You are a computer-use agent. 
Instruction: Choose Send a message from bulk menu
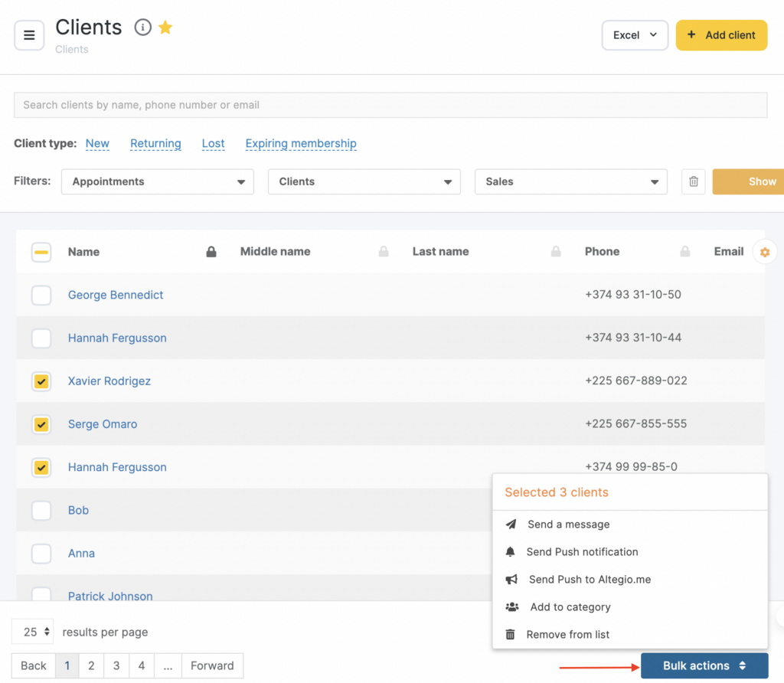point(568,525)
